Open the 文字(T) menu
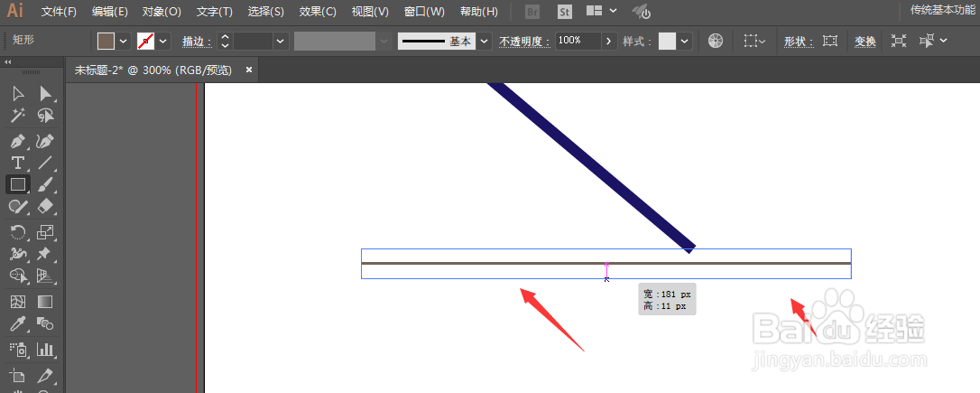Screen dimensions: 980x393 point(215,11)
